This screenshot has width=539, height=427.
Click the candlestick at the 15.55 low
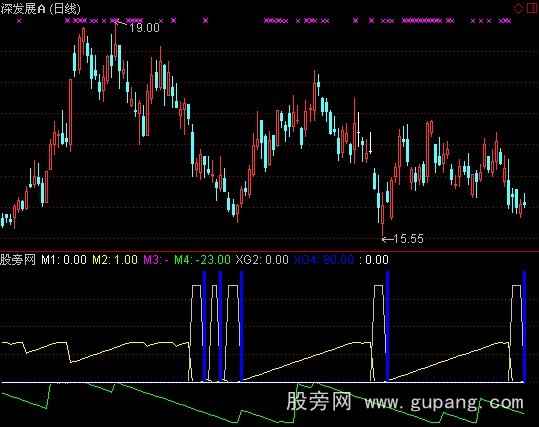click(382, 215)
